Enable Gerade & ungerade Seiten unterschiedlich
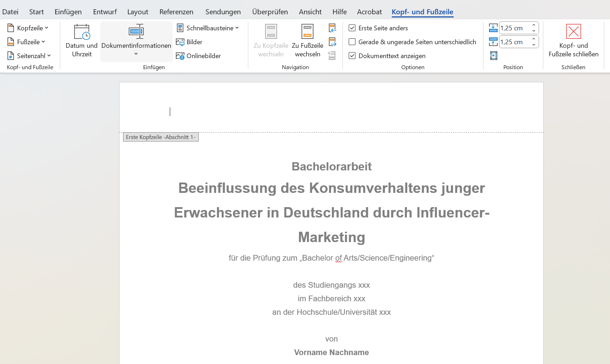 (352, 42)
